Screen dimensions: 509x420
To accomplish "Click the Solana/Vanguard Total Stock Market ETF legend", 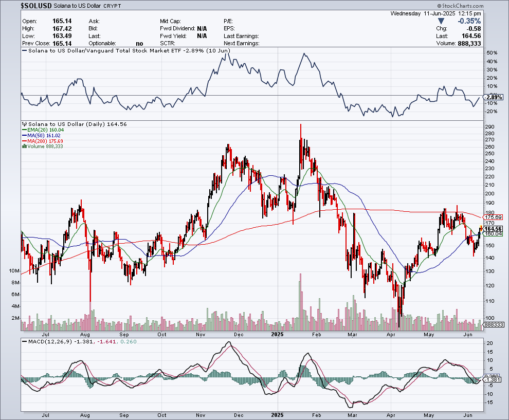I will [x=129, y=50].
